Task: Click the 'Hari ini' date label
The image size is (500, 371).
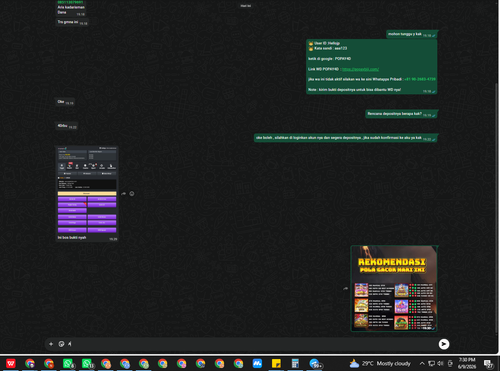Action: coord(246,6)
